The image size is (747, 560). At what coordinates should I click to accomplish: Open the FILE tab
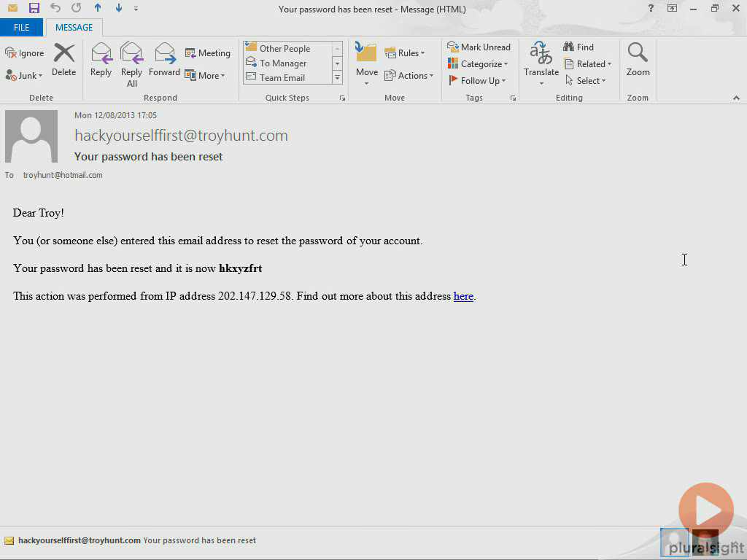click(21, 28)
